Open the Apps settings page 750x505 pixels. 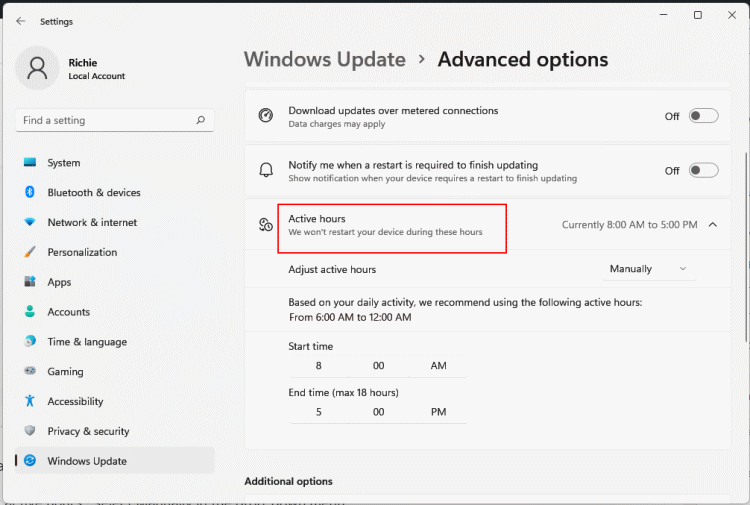tap(115, 282)
